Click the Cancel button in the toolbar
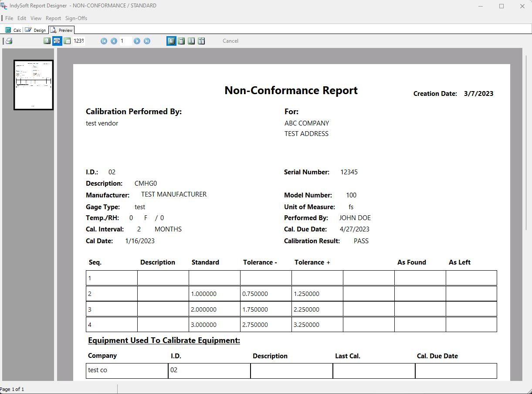The height and width of the screenshot is (394, 532). click(230, 41)
